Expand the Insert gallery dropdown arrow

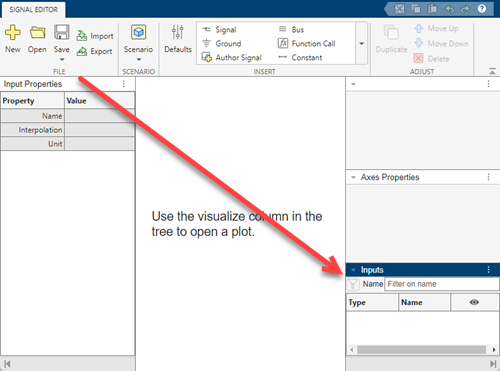click(362, 44)
